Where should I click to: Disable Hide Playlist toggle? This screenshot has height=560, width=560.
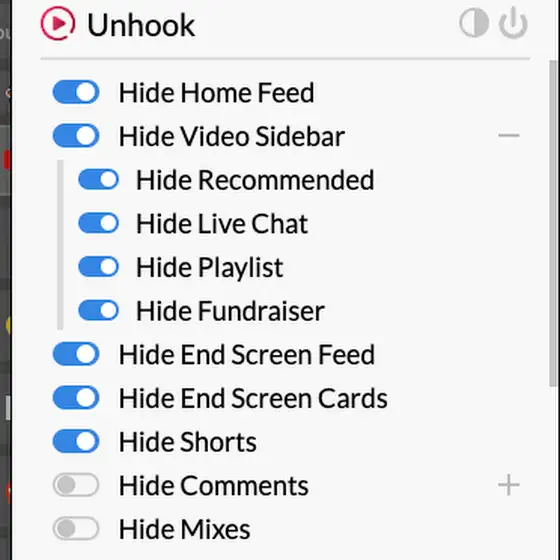pos(99,267)
